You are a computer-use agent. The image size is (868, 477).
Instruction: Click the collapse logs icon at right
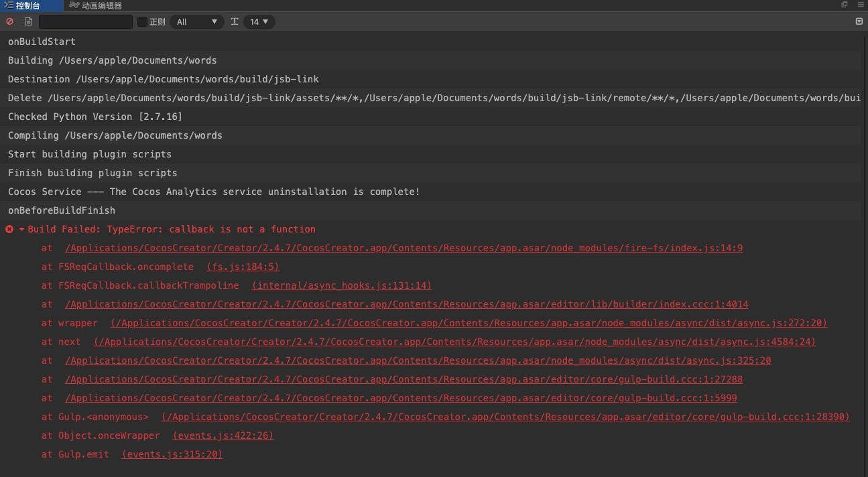click(859, 21)
